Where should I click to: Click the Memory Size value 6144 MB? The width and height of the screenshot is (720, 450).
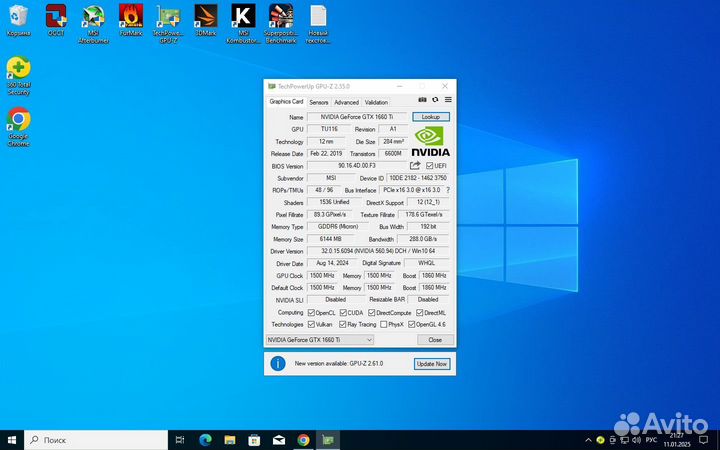[331, 239]
